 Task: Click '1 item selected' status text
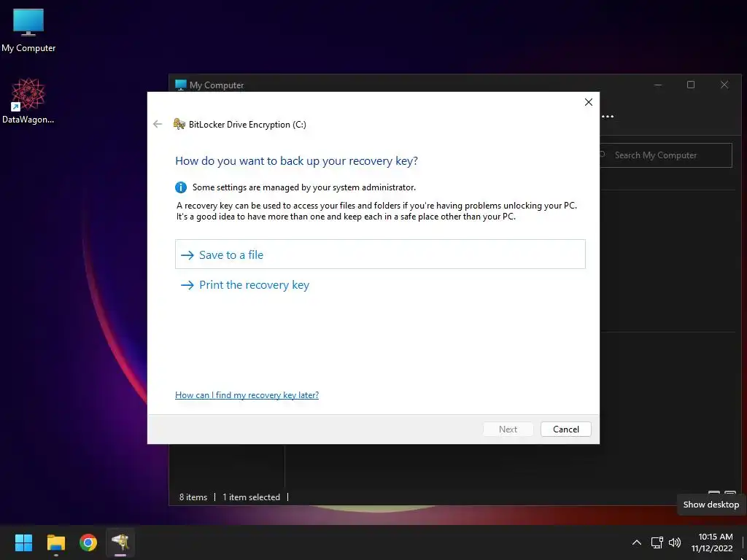point(251,497)
